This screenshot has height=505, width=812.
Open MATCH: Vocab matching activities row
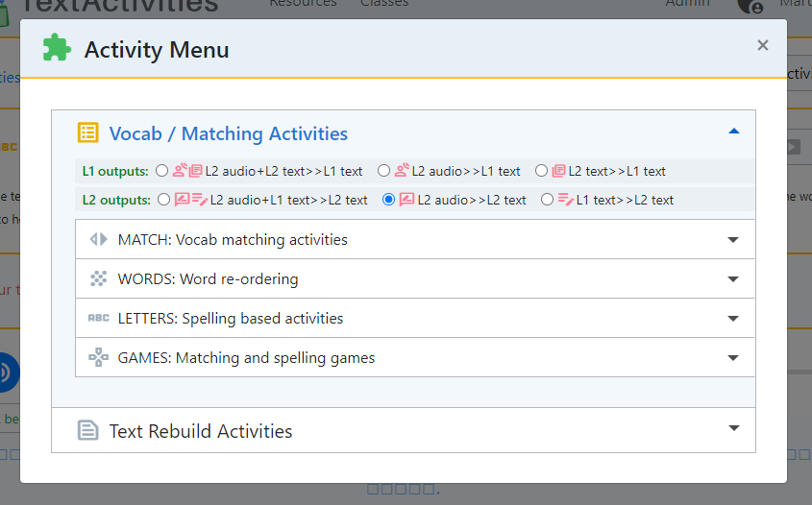click(x=415, y=239)
